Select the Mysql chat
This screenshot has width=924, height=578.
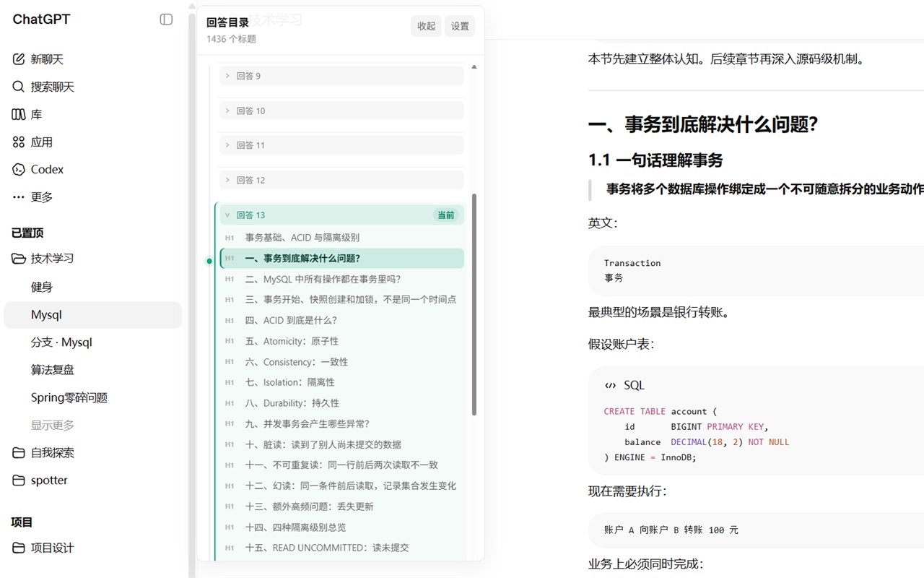(x=94, y=315)
